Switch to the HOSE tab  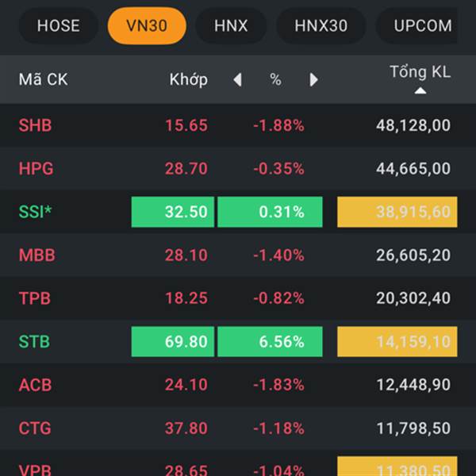(58, 25)
